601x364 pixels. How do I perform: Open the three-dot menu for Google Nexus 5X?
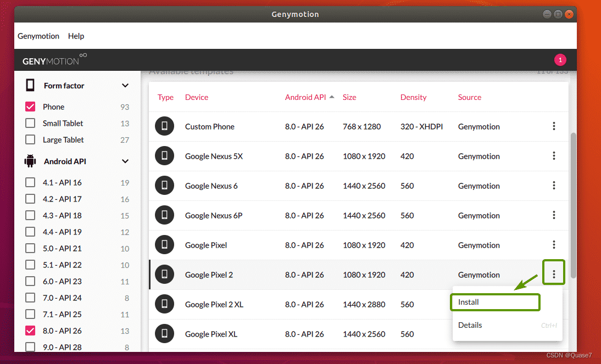[x=554, y=155]
